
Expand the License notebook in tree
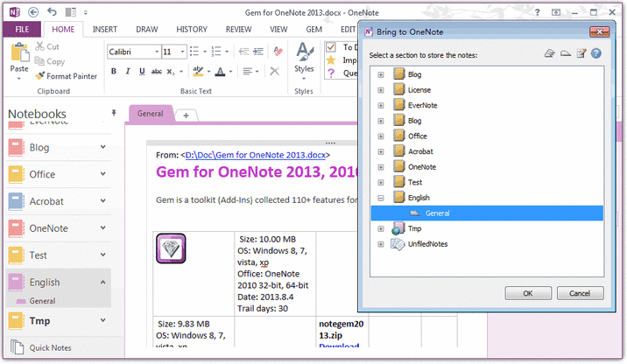click(x=381, y=90)
